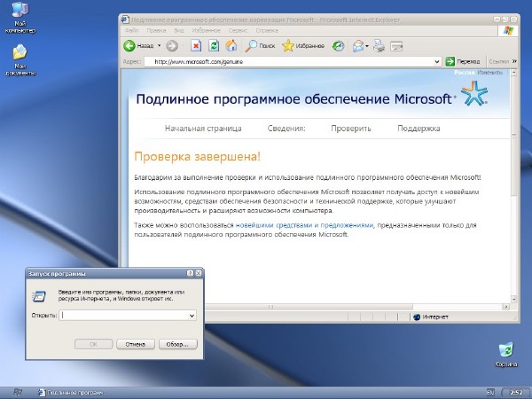Click the Открыть text input field
The width and height of the screenshot is (532, 399).
pos(124,315)
